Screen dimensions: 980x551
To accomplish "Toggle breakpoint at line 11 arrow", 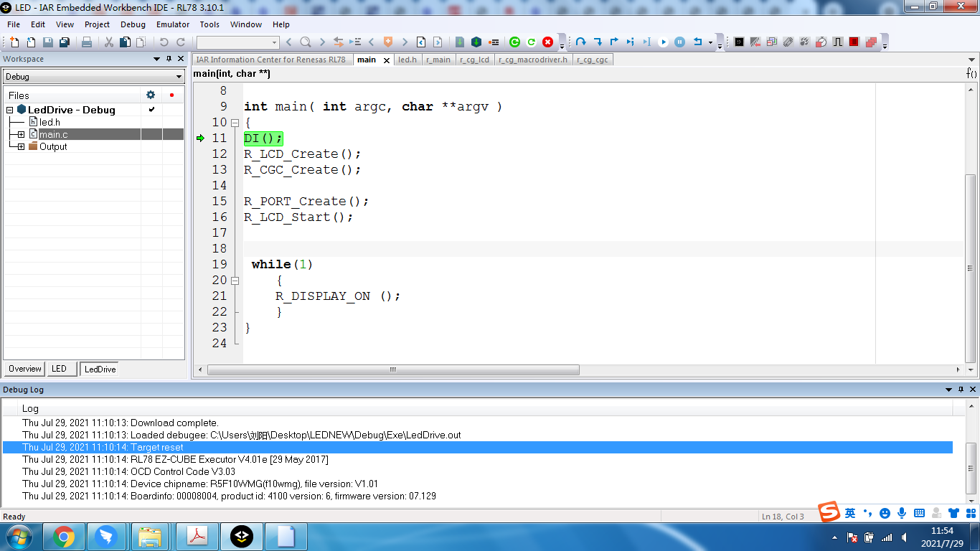I will 200,138.
